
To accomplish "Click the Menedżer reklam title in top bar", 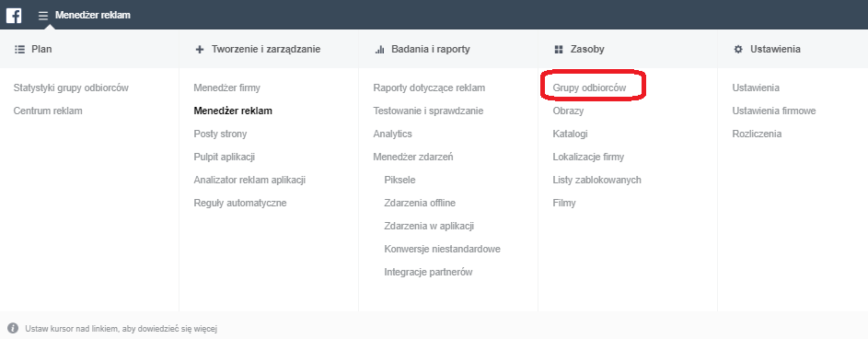I will (x=92, y=15).
